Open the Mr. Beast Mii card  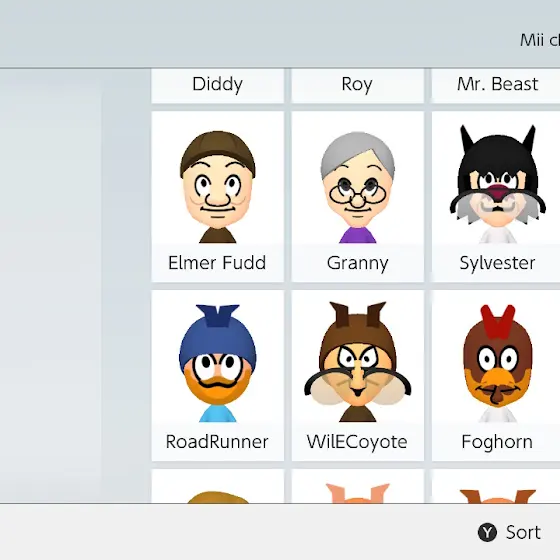click(x=496, y=86)
